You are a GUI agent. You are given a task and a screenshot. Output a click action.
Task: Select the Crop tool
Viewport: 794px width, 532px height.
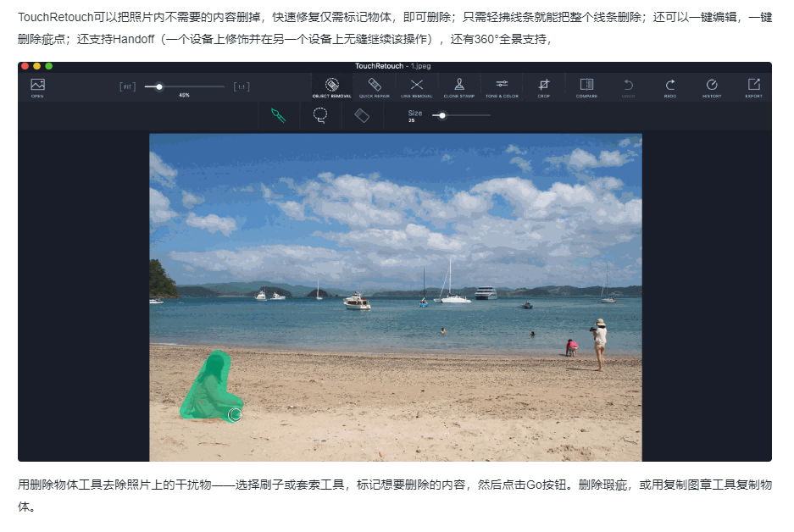point(544,87)
